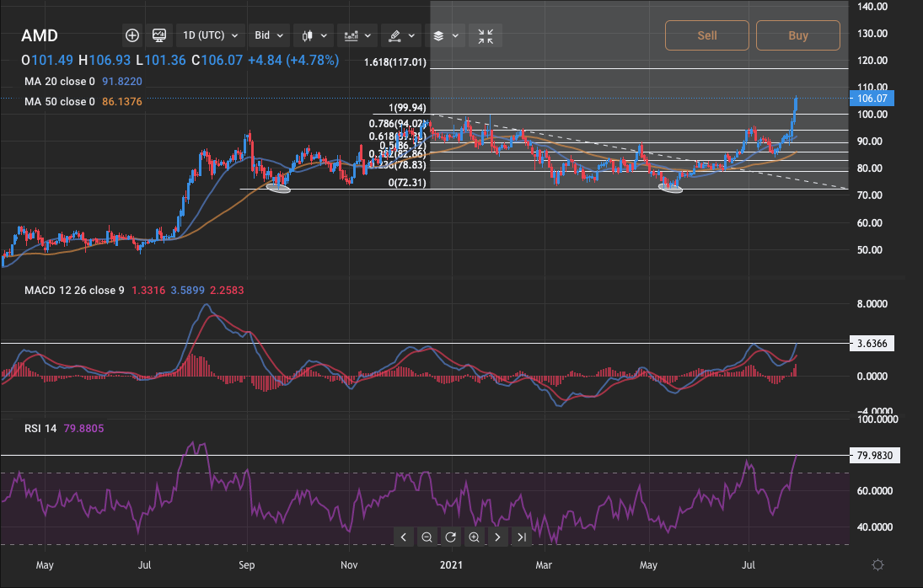Viewport: 923px width, 588px height.
Task: Select the RSI 14 indicator label
Action: point(40,428)
